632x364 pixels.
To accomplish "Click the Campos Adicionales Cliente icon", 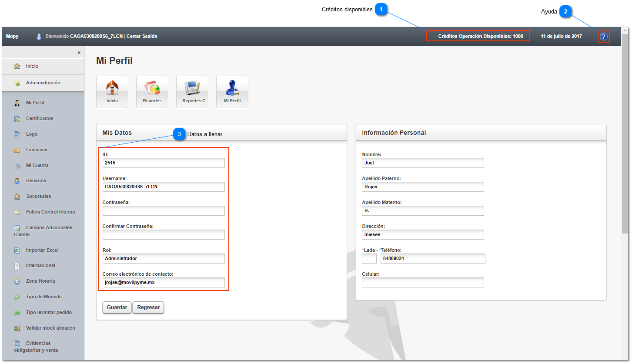I will pyautogui.click(x=17, y=228).
